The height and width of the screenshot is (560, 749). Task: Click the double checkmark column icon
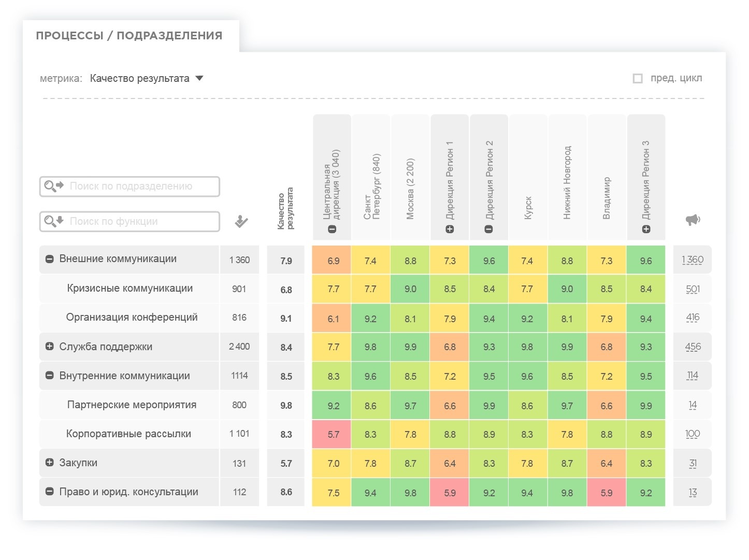(241, 221)
